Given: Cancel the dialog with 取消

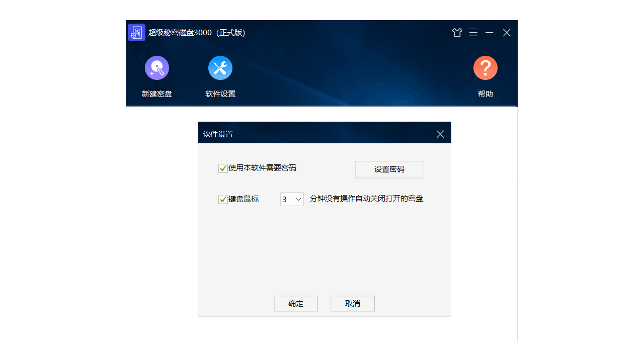Looking at the screenshot, I should click(352, 303).
